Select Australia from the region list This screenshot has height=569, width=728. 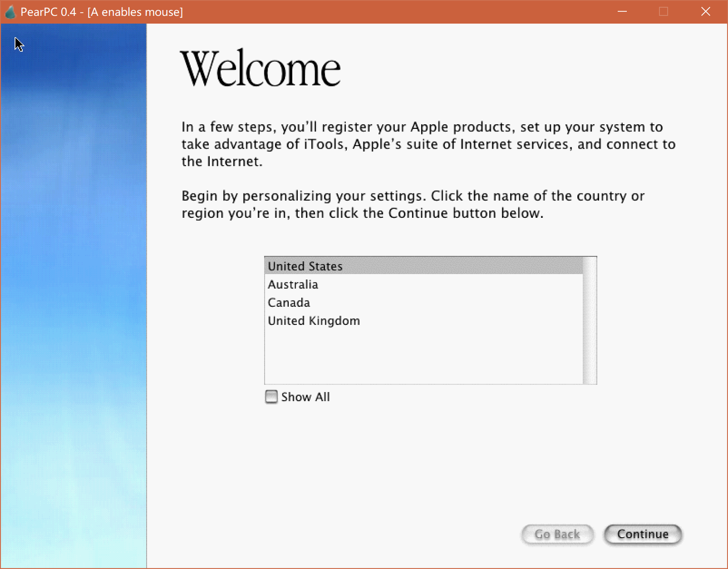293,284
